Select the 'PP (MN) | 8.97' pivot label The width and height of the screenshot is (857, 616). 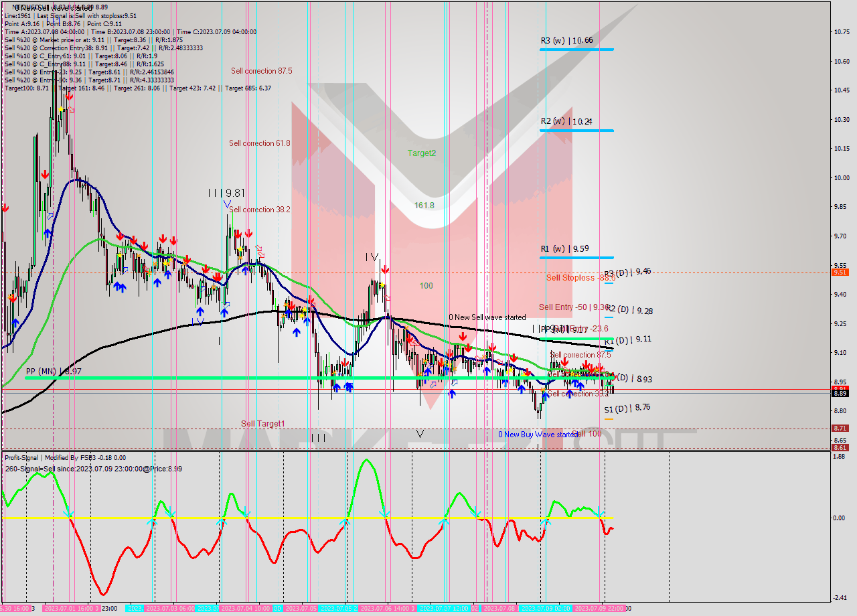[x=54, y=371]
